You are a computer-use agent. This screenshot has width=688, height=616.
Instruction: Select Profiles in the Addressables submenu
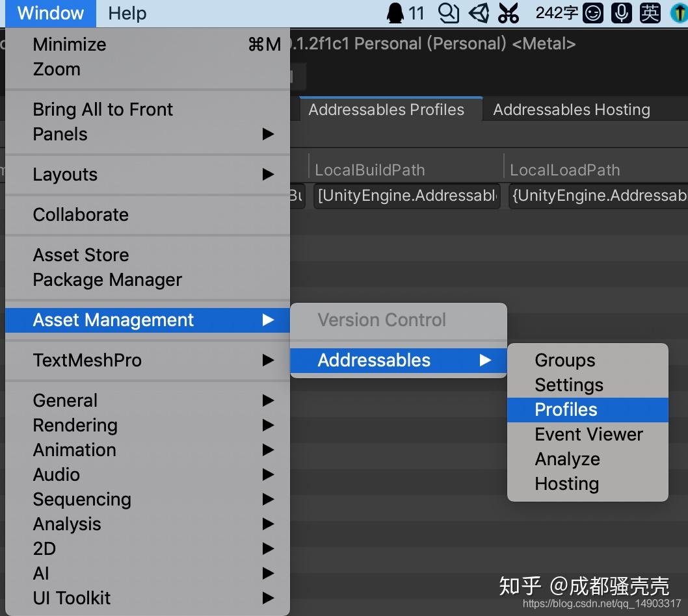pyautogui.click(x=565, y=409)
